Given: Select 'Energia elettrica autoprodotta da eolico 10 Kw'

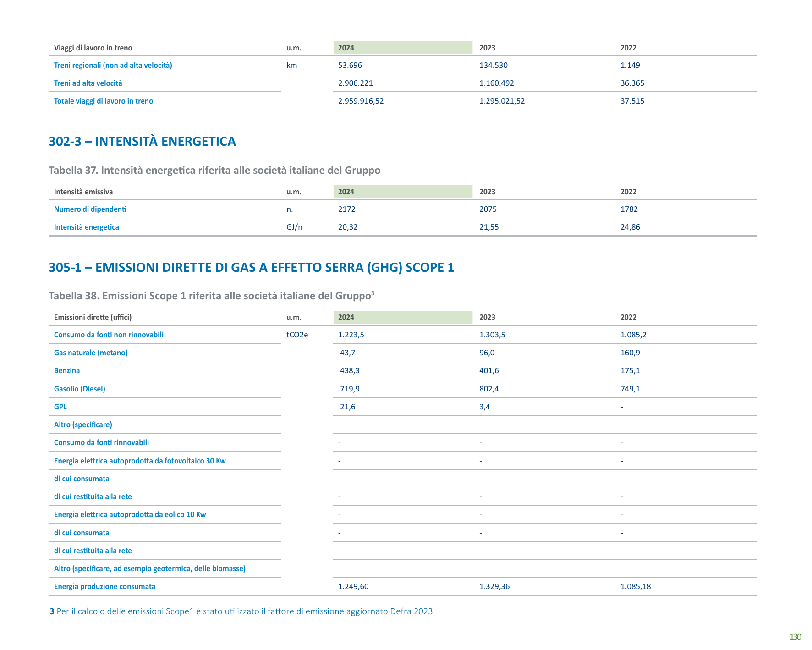Looking at the screenshot, I should (x=130, y=514).
